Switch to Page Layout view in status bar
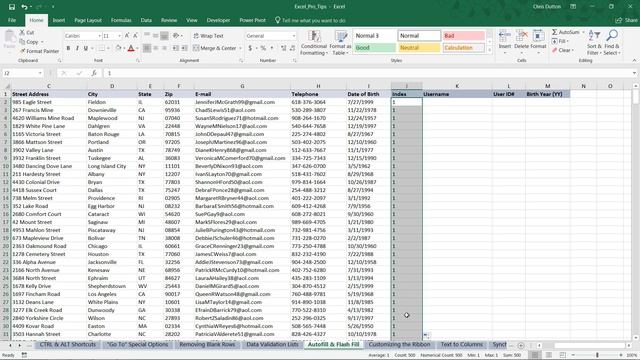 point(549,355)
